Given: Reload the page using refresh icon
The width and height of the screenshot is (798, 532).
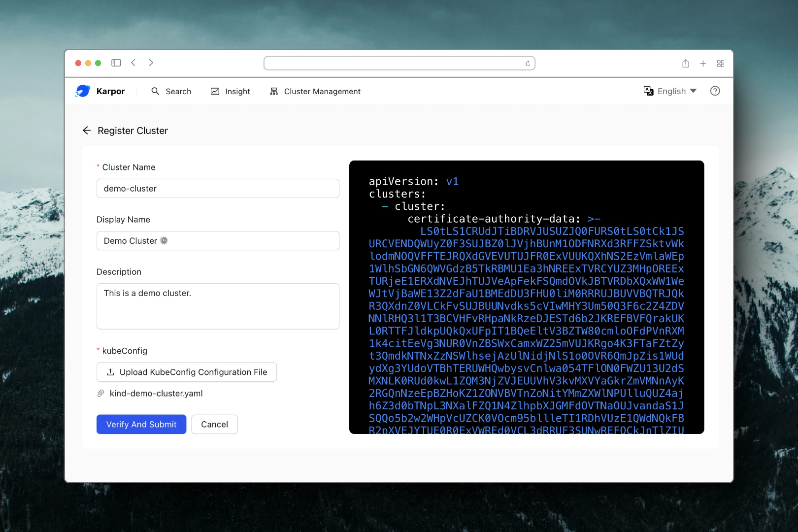Looking at the screenshot, I should (528, 64).
